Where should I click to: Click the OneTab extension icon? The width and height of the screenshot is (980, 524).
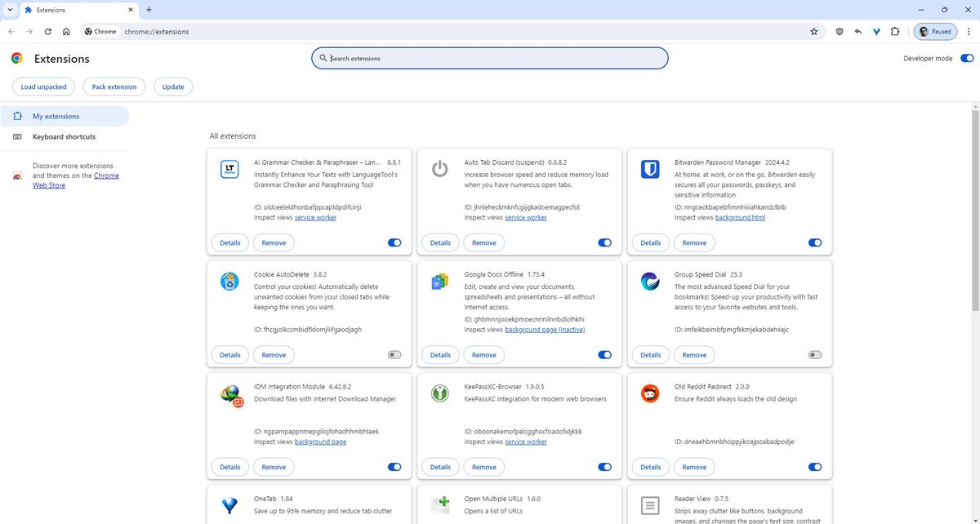click(x=229, y=504)
